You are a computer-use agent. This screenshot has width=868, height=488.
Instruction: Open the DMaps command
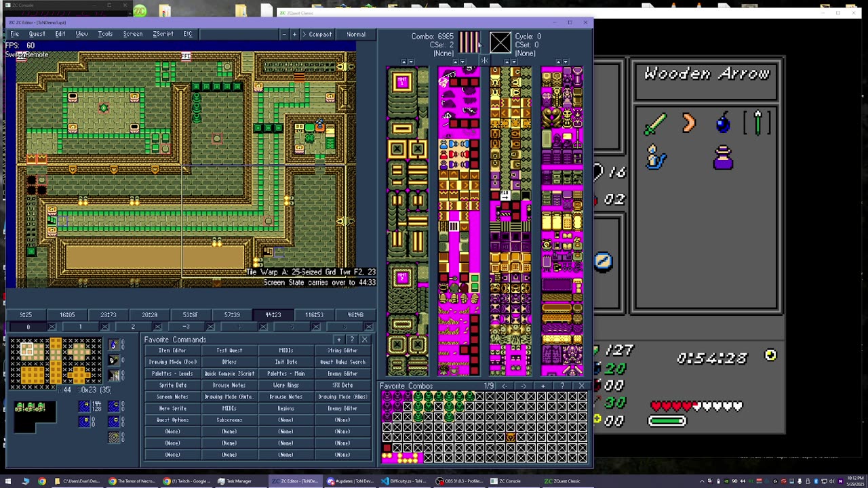point(229,362)
